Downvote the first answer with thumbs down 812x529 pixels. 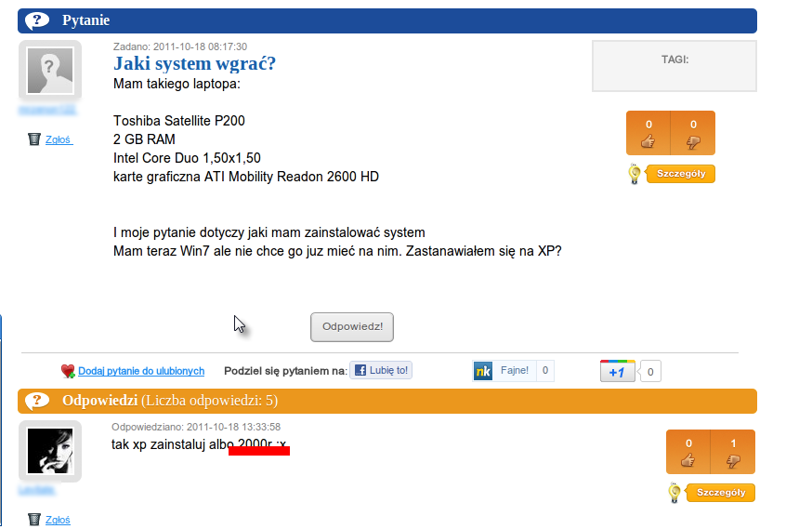click(x=733, y=452)
